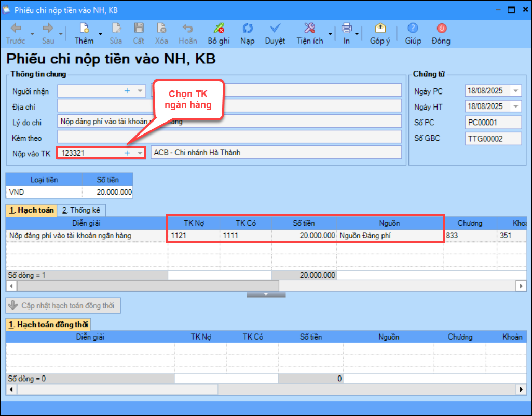Click the TK Nợ header in Hạch toán grid
This screenshot has height=416, width=532.
point(194,223)
